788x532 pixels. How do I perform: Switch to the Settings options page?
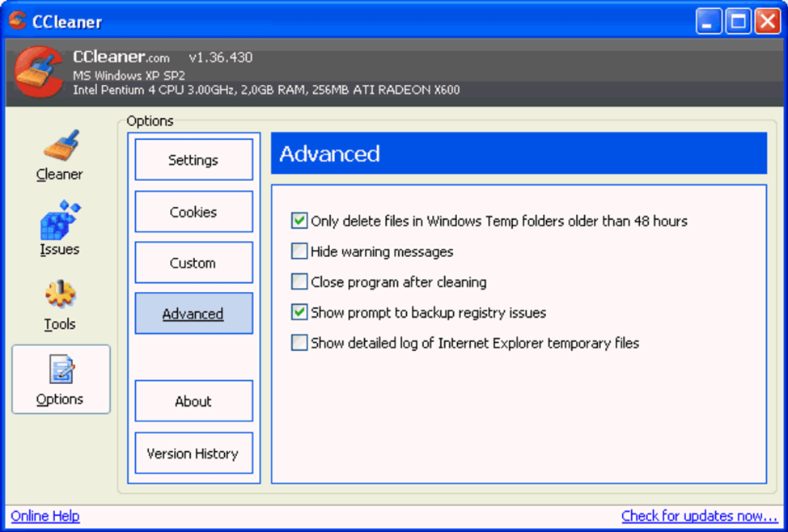[193, 160]
